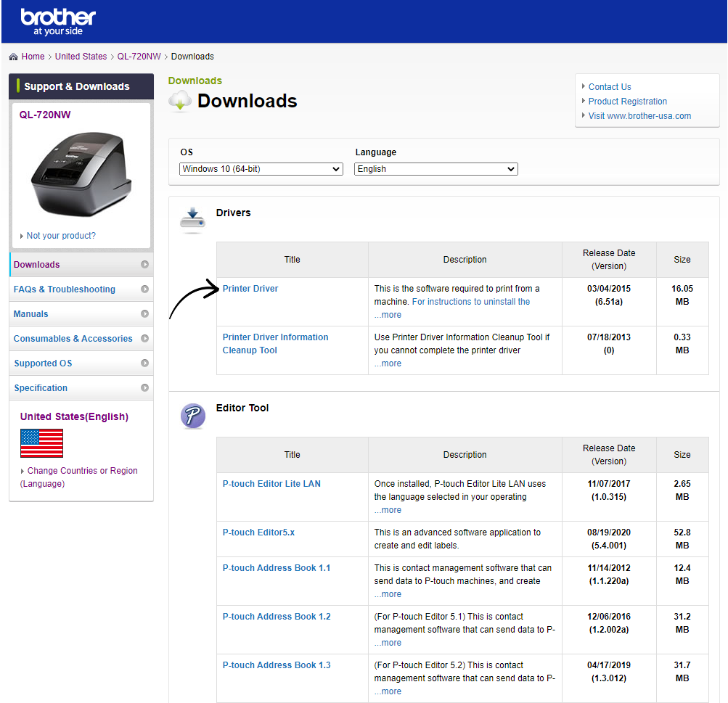Download the Printer Driver link

pyautogui.click(x=250, y=289)
